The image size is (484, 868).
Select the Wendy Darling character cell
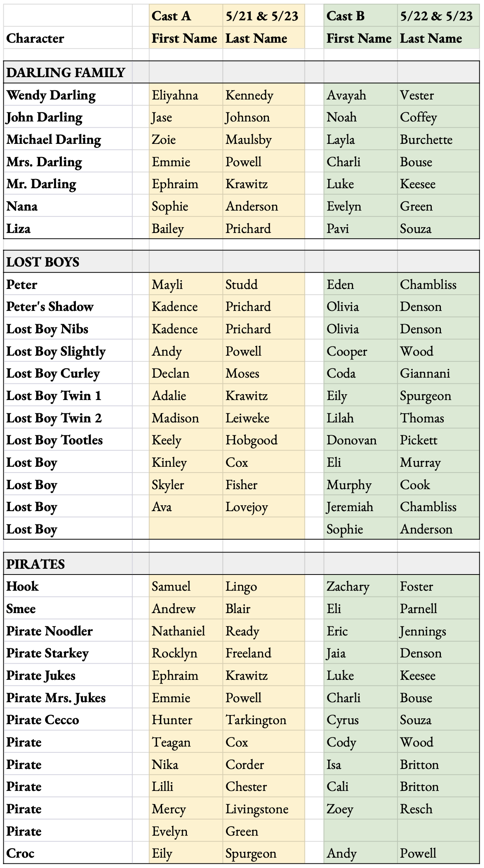[x=51, y=95]
